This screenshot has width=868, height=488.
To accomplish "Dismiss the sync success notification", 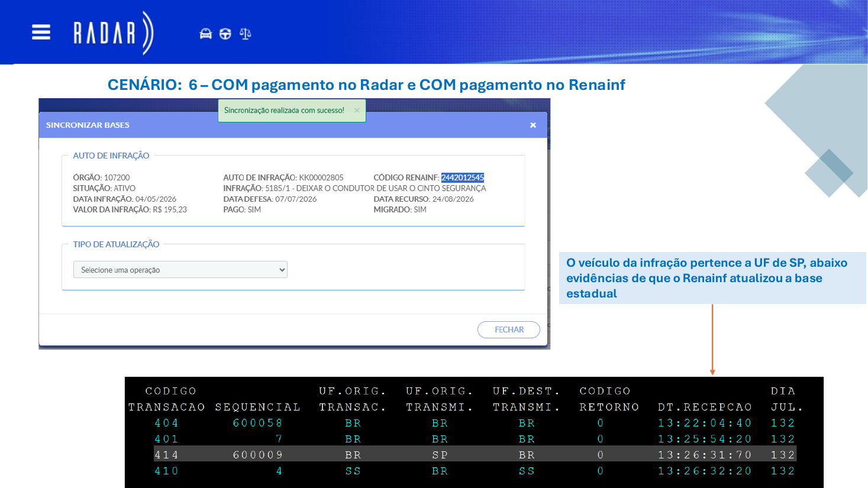I will click(357, 111).
